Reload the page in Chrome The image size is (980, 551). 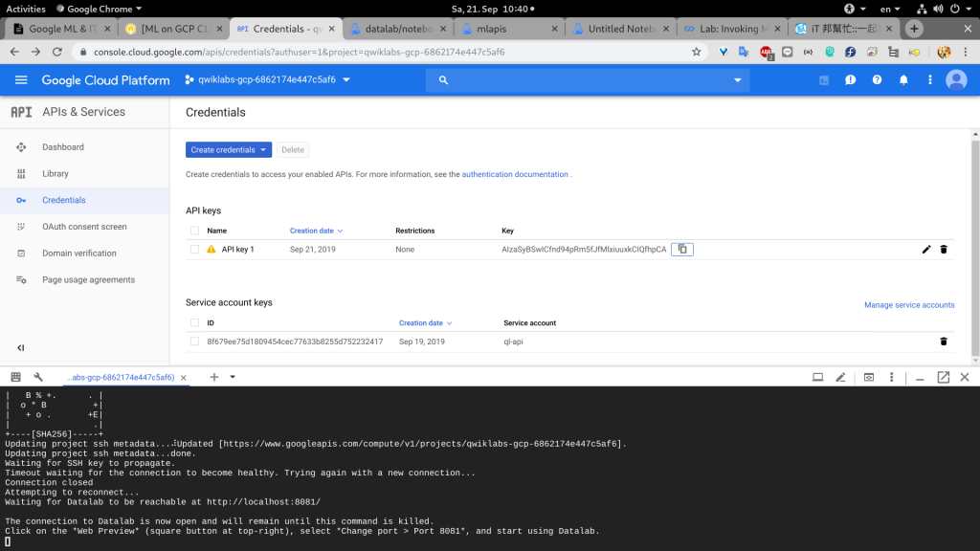pos(56,52)
